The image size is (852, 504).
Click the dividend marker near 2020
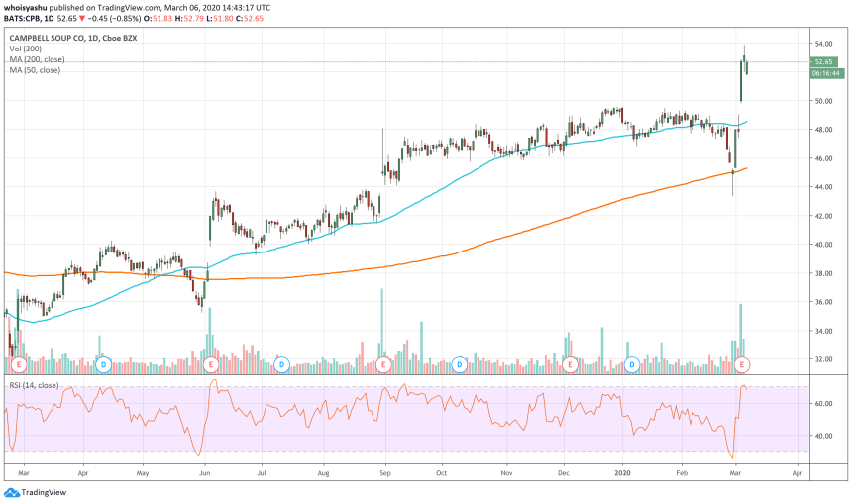(x=632, y=364)
